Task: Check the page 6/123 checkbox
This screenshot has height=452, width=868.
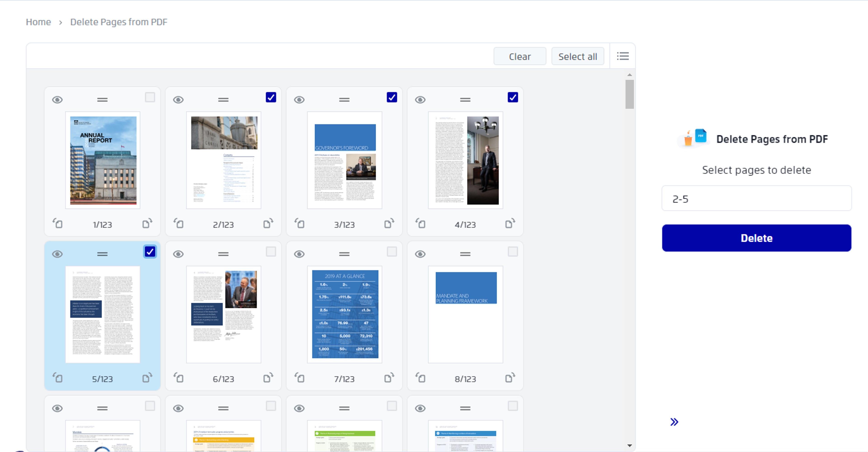Action: click(x=271, y=252)
